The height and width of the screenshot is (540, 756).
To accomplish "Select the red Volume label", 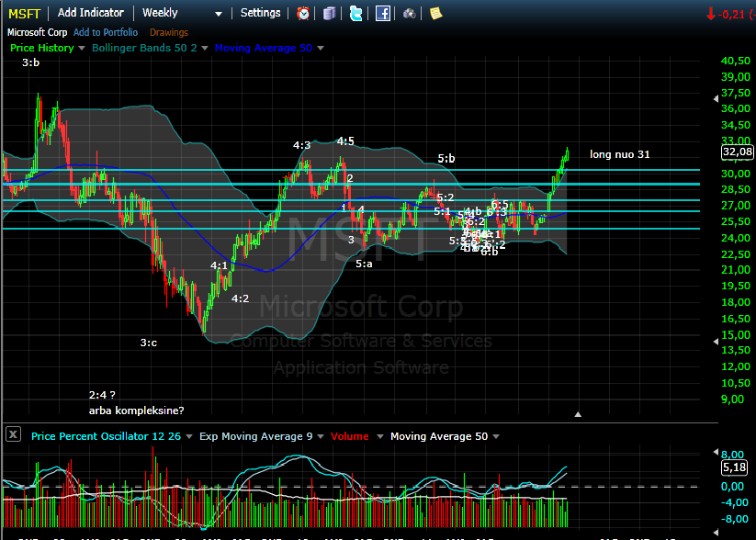I will (x=350, y=436).
